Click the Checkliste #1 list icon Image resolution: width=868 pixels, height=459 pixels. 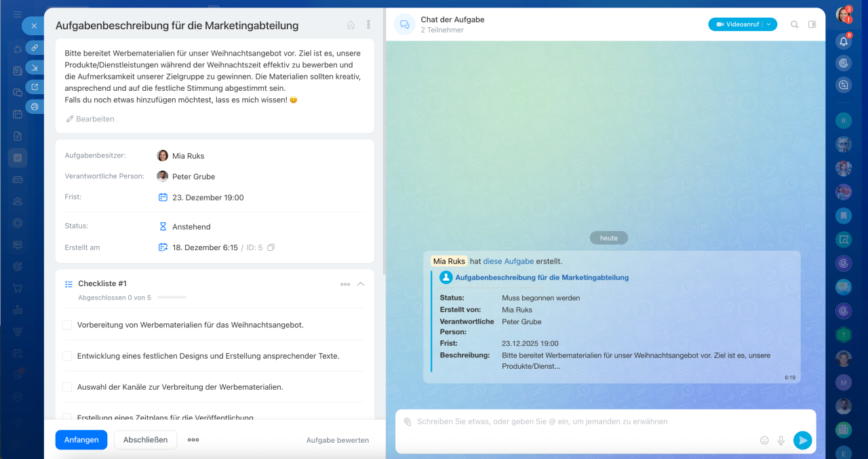[x=68, y=284]
